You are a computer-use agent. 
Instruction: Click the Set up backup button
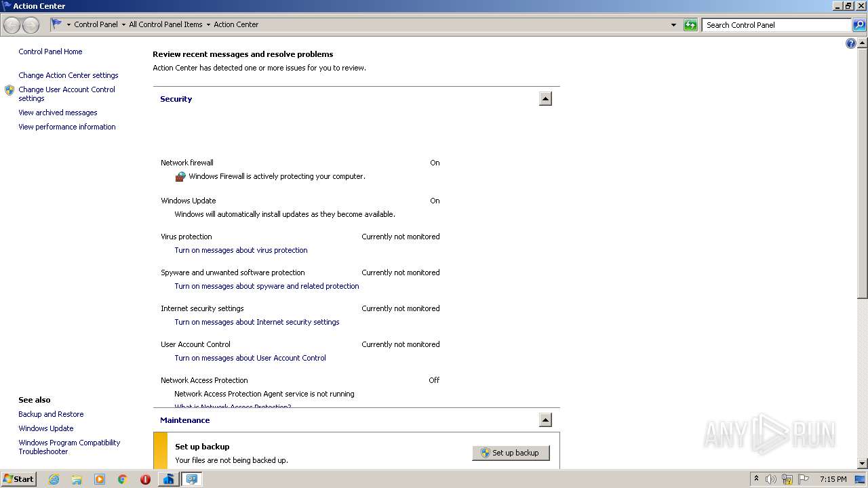pyautogui.click(x=511, y=453)
